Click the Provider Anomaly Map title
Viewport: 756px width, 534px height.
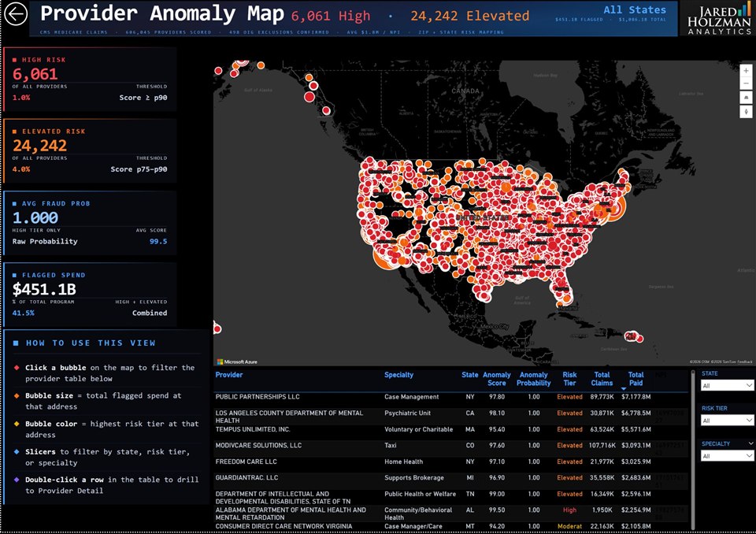click(162, 13)
